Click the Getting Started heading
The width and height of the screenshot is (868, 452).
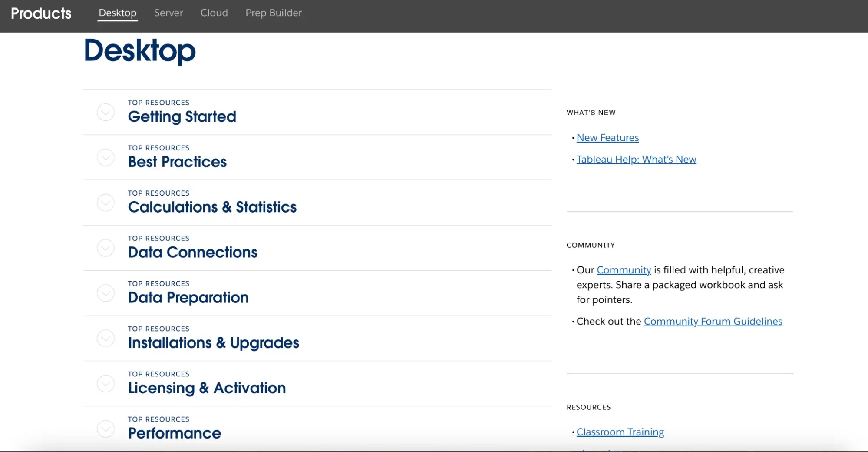182,116
